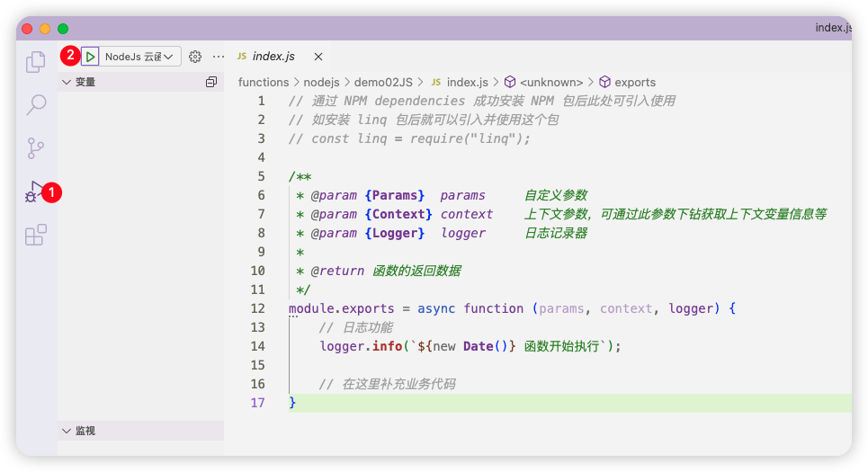Click '{Logger}' type in JSDoc
This screenshot has width=868, height=472.
tap(394, 234)
